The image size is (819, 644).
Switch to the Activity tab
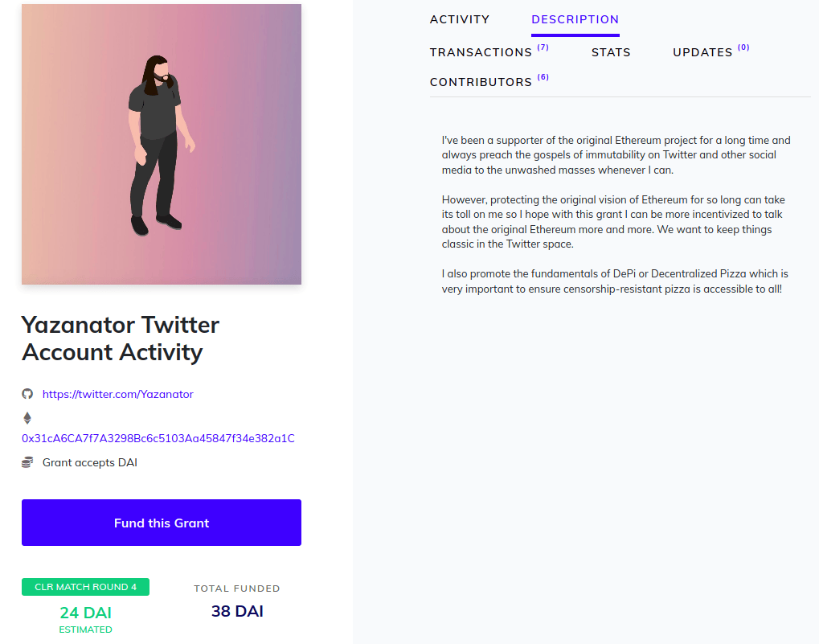coord(460,19)
